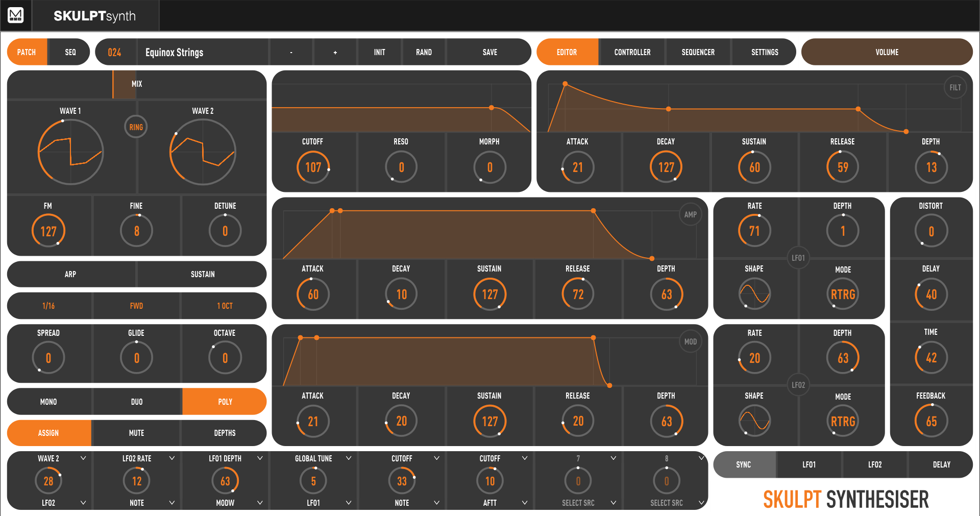Open the SEQUENCER tab
The width and height of the screenshot is (980, 516).
point(698,52)
